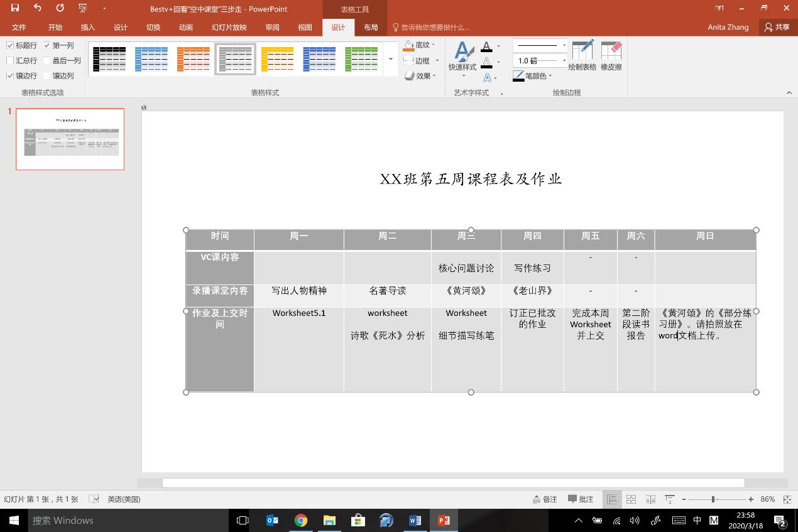Select the 绘制表格 (Draw Table) tool
The width and height of the screenshot is (798, 532).
click(582, 56)
